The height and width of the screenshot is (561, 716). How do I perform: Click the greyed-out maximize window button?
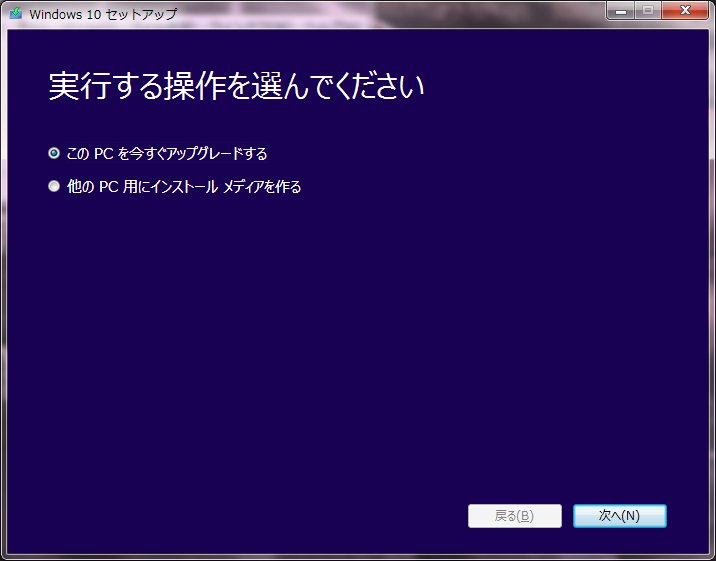[x=647, y=10]
